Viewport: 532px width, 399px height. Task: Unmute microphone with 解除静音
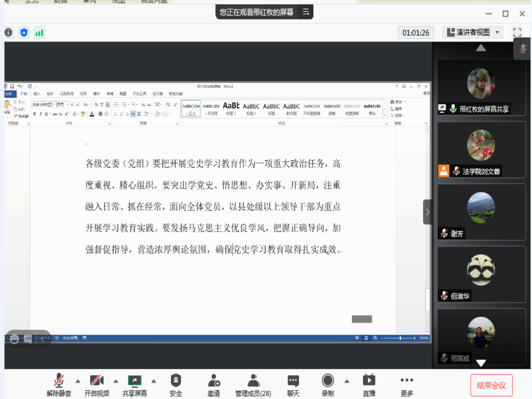pos(59,385)
